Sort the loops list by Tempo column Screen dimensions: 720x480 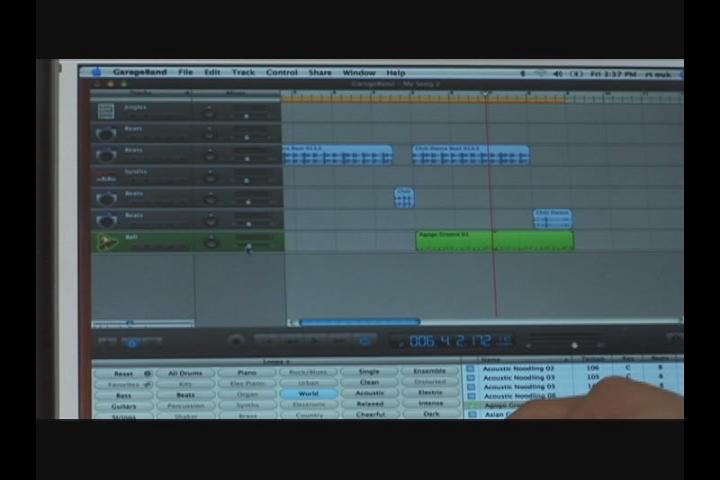pos(593,359)
